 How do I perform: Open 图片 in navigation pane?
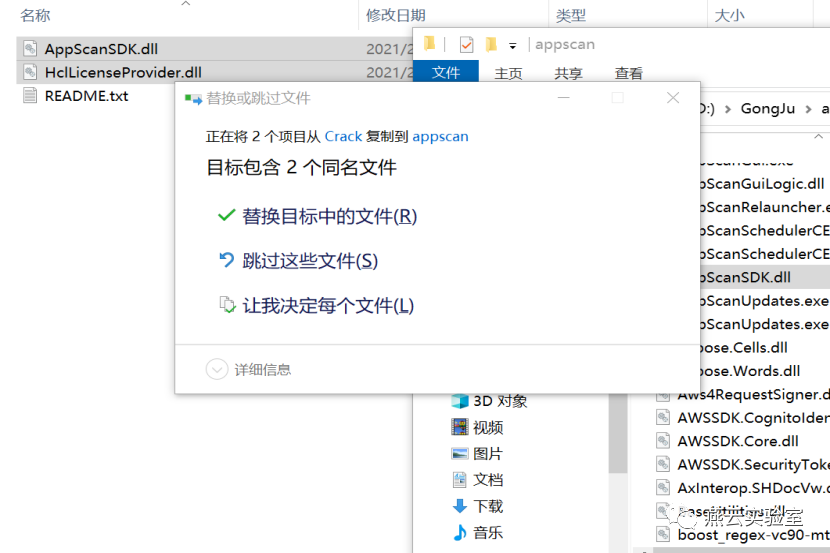(x=488, y=454)
